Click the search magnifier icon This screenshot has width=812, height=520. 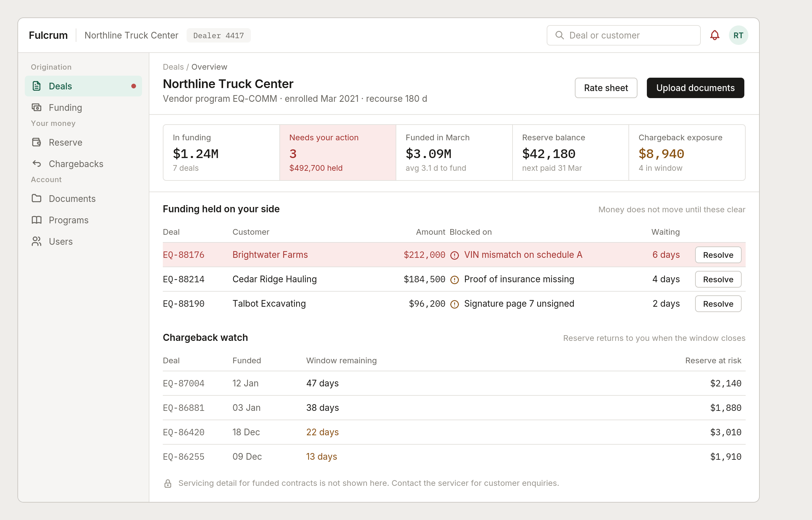559,35
